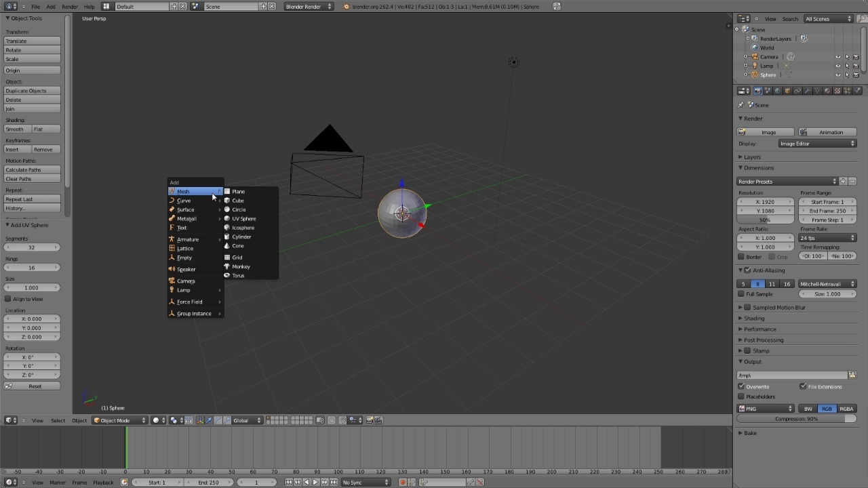The image size is (868, 488).
Task: Open the Render properties tab icon
Action: pos(757,90)
